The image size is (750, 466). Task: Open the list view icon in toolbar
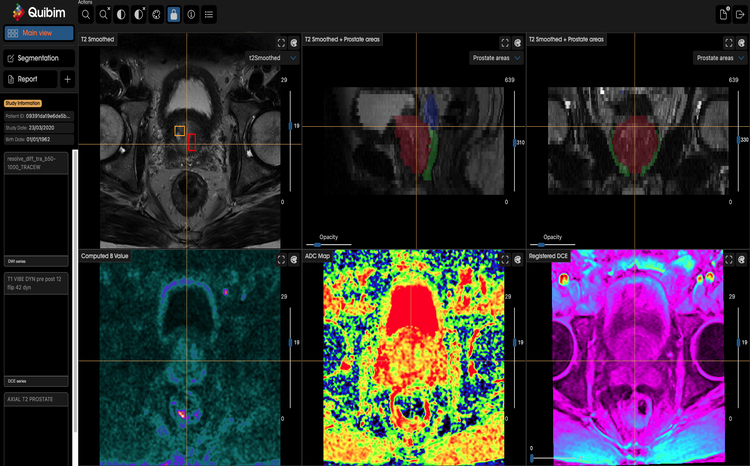point(208,15)
